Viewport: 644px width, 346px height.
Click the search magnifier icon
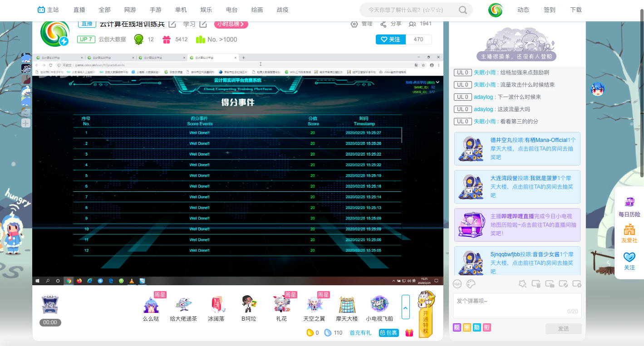(x=463, y=10)
